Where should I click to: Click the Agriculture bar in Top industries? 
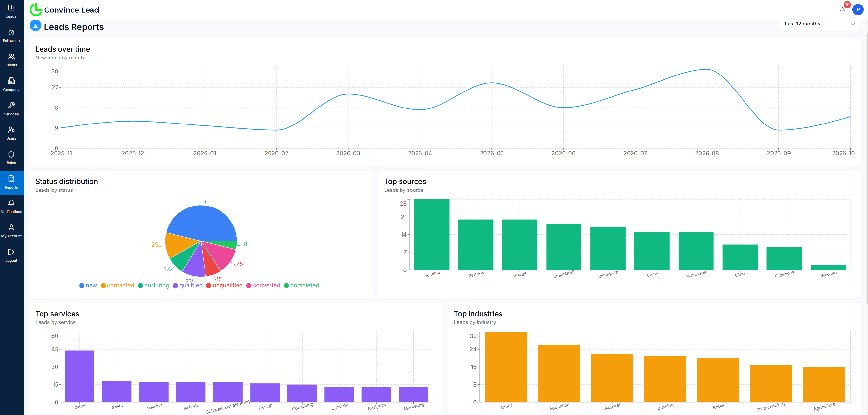click(x=824, y=384)
